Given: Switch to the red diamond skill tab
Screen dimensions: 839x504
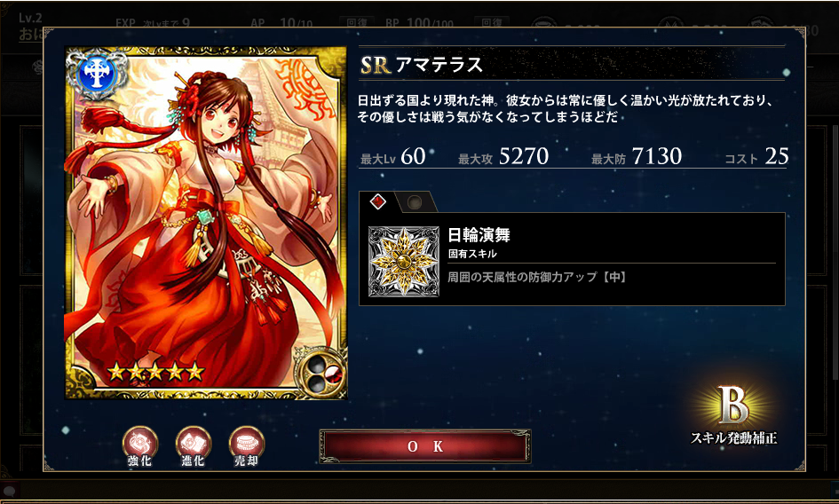Looking at the screenshot, I should (378, 201).
